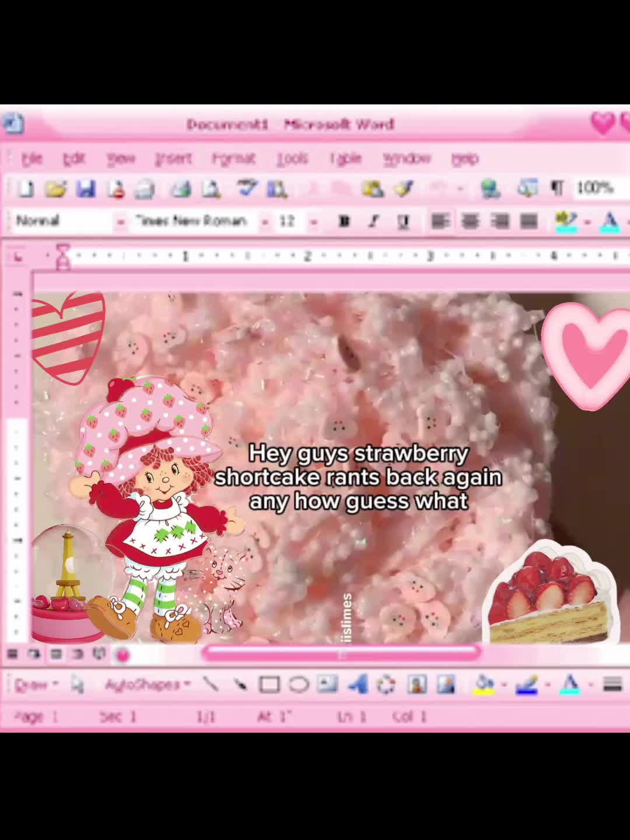Click the E-mail envelope toolbar icon

click(144, 188)
